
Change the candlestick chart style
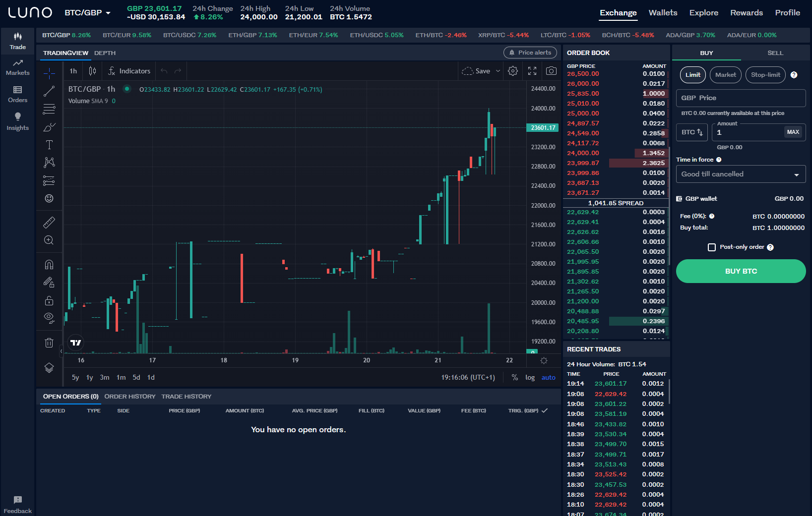coord(92,71)
